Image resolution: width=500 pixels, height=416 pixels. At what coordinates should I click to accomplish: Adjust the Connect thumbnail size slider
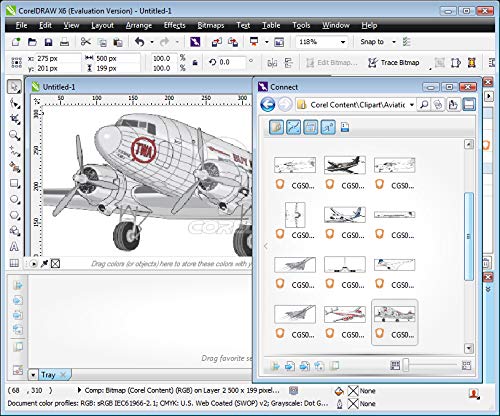point(406,365)
